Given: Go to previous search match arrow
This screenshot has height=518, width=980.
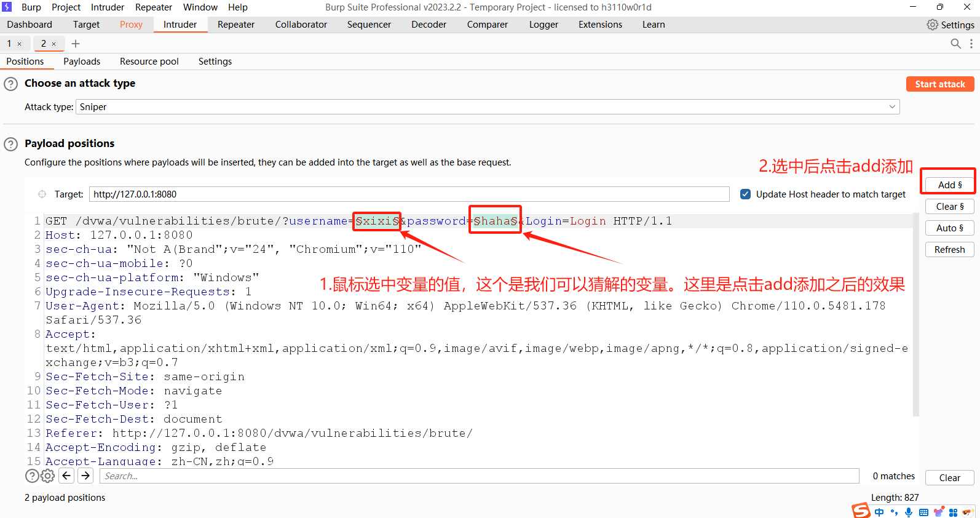Looking at the screenshot, I should 66,476.
